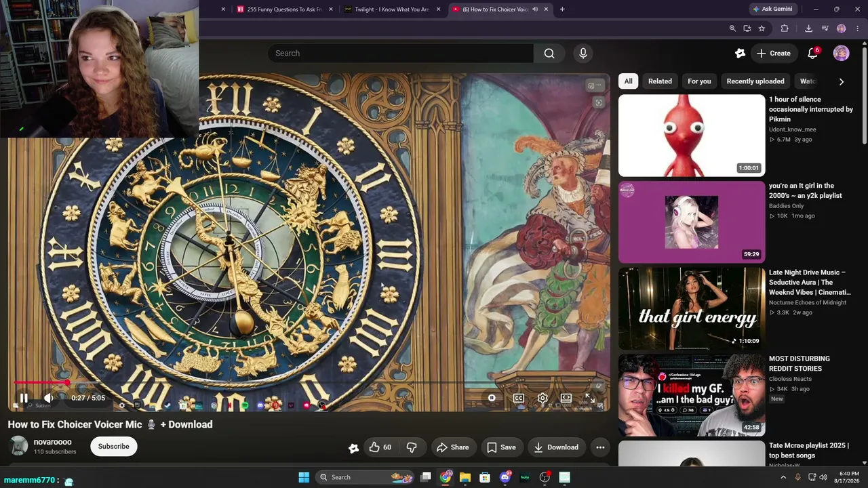Open more actions ellipsis under the video
Viewport: 868px width, 488px height.
pyautogui.click(x=600, y=447)
